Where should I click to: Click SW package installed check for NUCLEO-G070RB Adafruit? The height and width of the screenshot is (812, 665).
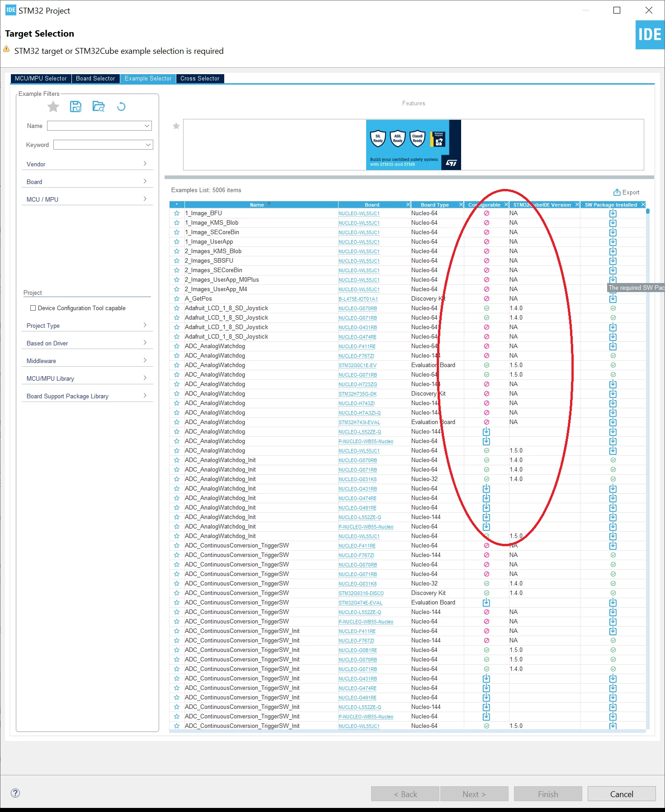613,308
